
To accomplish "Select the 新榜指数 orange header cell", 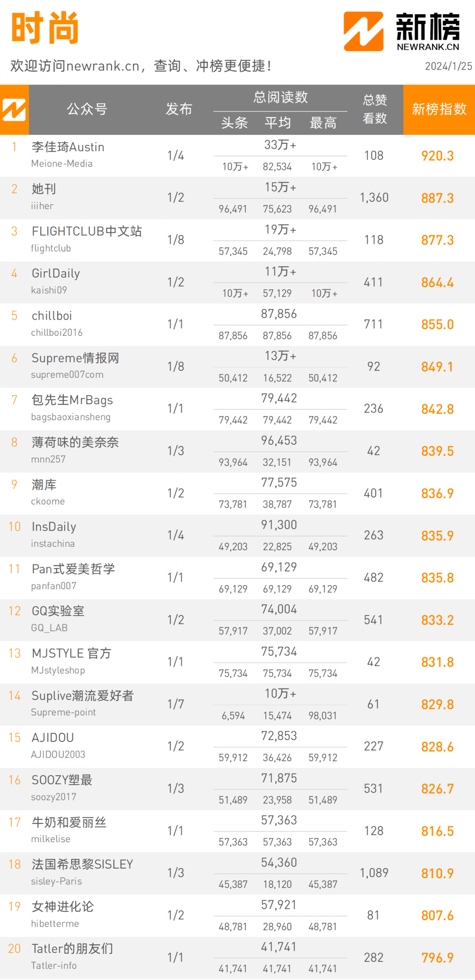I will point(439,109).
